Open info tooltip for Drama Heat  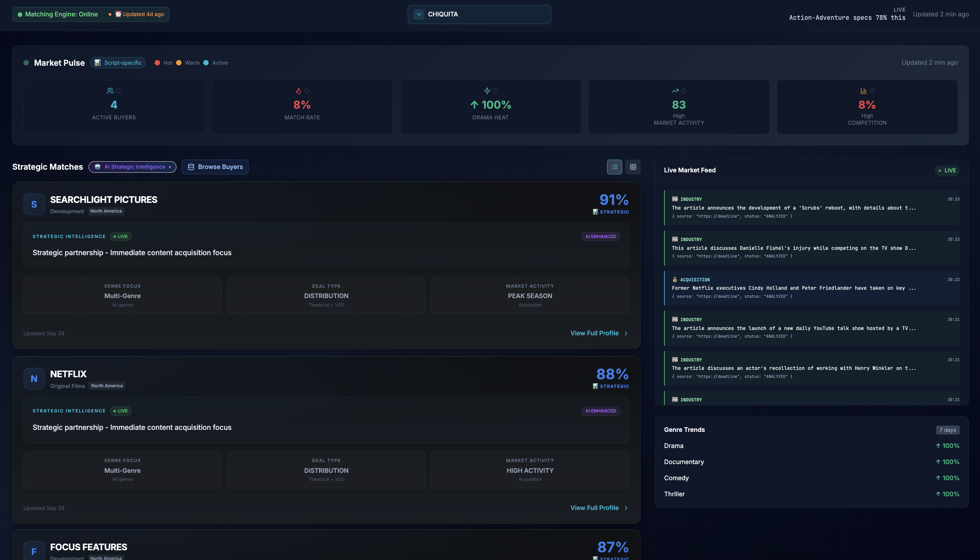click(x=495, y=91)
